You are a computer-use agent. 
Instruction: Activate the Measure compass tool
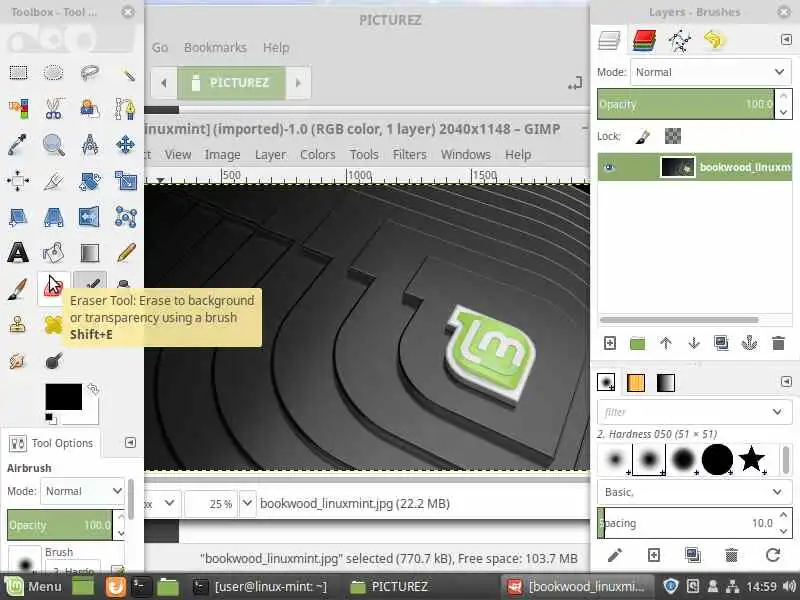click(90, 145)
